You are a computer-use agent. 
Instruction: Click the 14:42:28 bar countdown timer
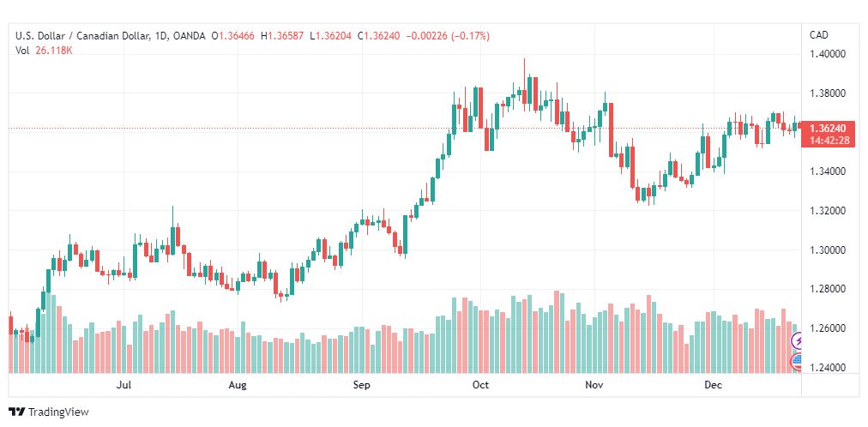pyautogui.click(x=829, y=141)
